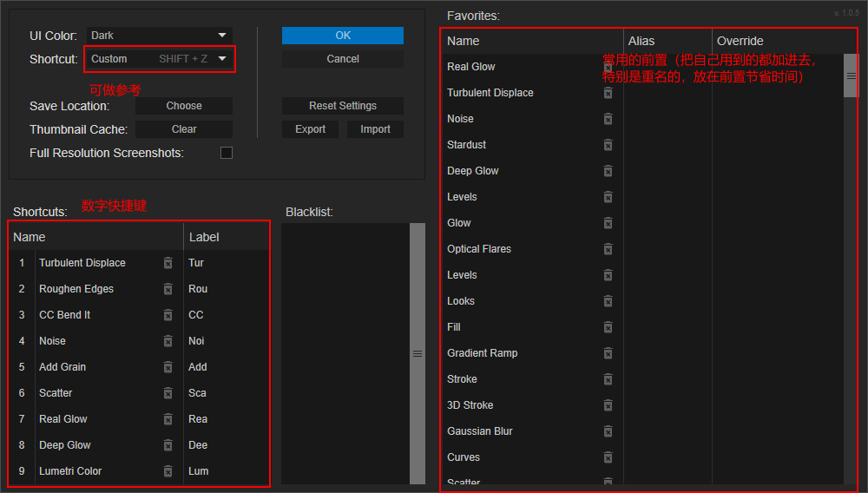Click Reset Settings button
The image size is (868, 493).
point(343,106)
